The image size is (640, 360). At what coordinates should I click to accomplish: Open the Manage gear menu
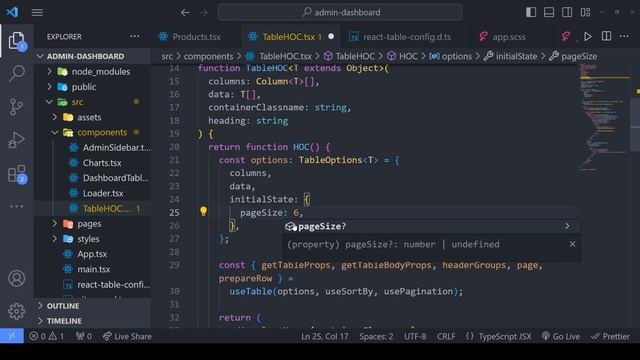click(17, 311)
